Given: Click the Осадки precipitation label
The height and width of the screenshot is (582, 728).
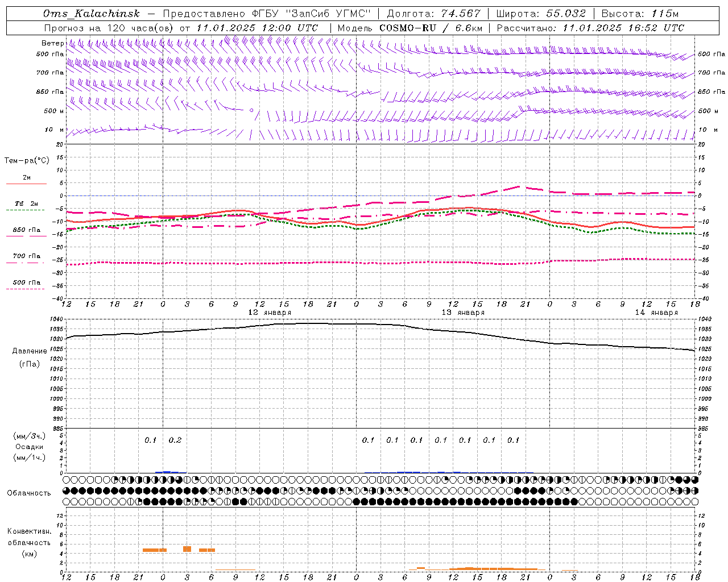Looking at the screenshot, I should tap(30, 447).
